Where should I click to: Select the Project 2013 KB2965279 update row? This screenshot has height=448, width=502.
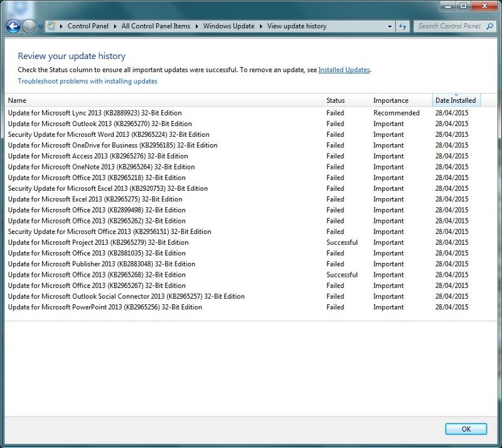98,242
